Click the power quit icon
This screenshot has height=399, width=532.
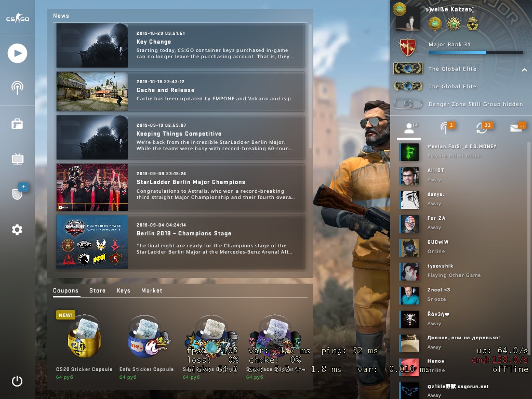pos(17,381)
